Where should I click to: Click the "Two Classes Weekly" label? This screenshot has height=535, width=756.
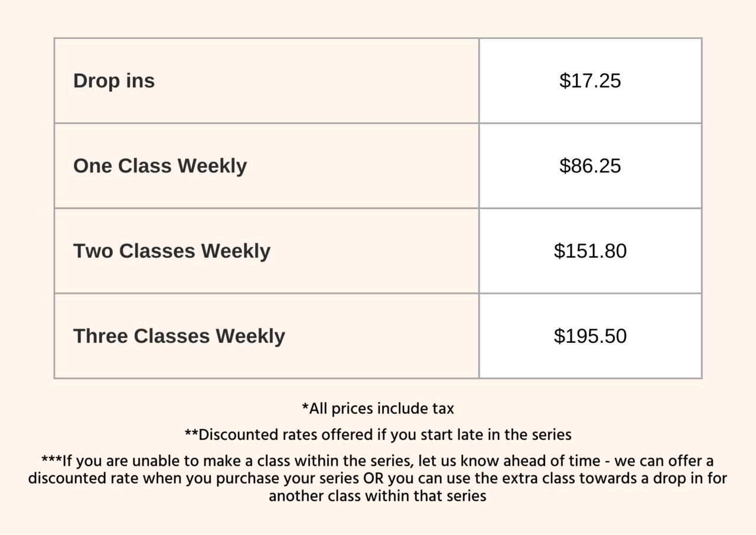172,251
